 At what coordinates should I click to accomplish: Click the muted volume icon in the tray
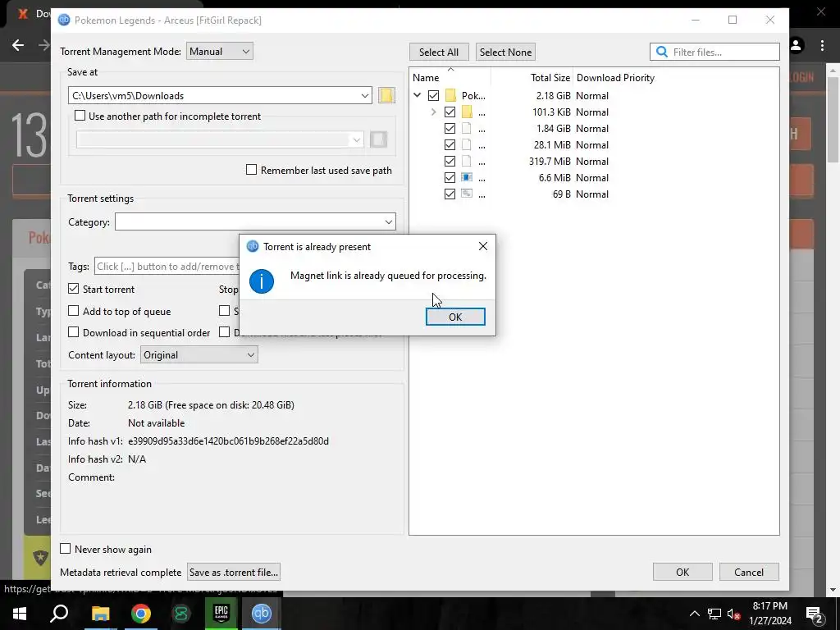click(733, 614)
